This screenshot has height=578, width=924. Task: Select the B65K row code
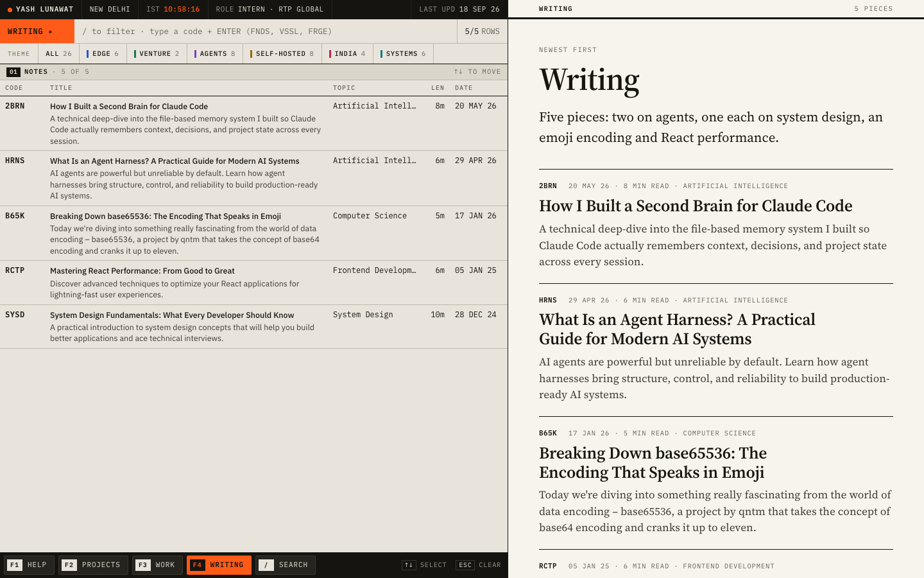click(x=15, y=216)
